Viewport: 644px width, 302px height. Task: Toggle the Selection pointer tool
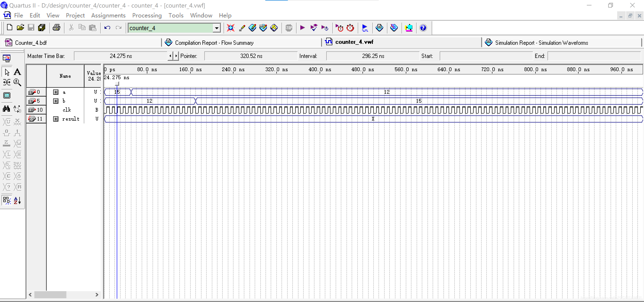7,72
